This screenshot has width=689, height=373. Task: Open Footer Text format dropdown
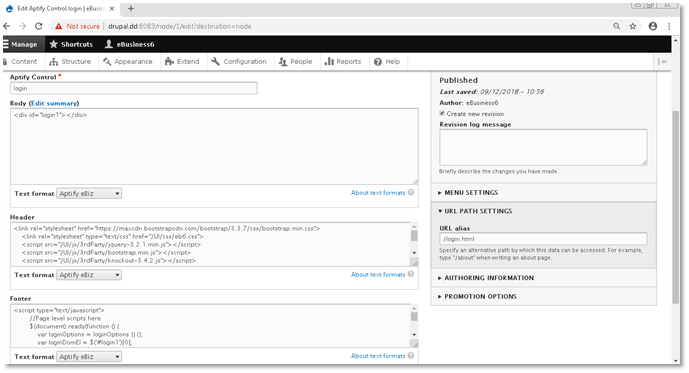click(x=89, y=357)
